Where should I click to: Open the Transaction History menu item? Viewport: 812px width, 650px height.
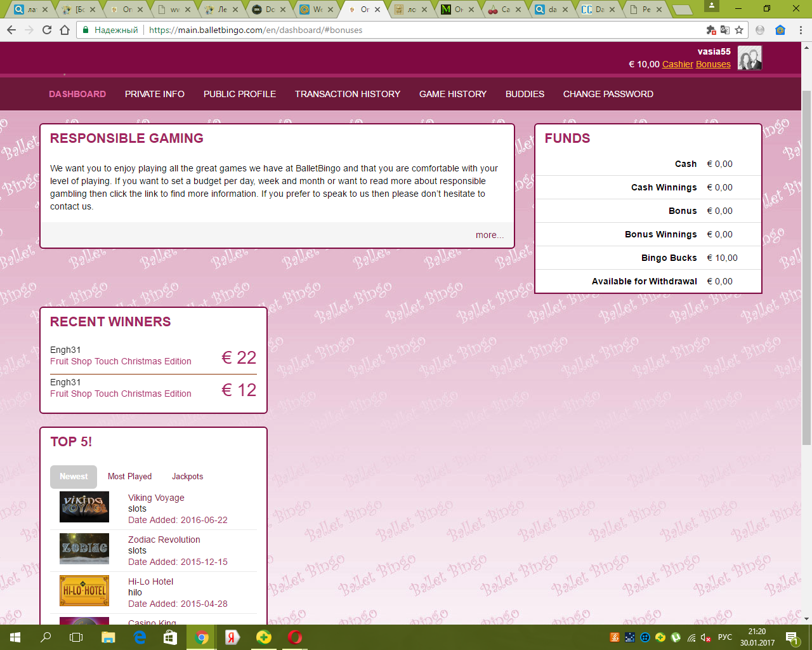pos(347,94)
